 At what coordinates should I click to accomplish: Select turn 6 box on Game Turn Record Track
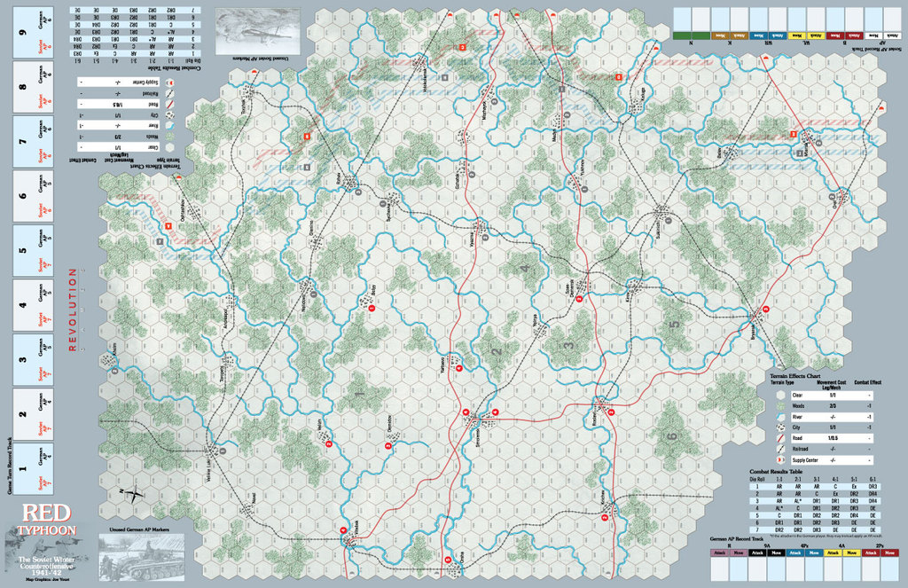34,196
